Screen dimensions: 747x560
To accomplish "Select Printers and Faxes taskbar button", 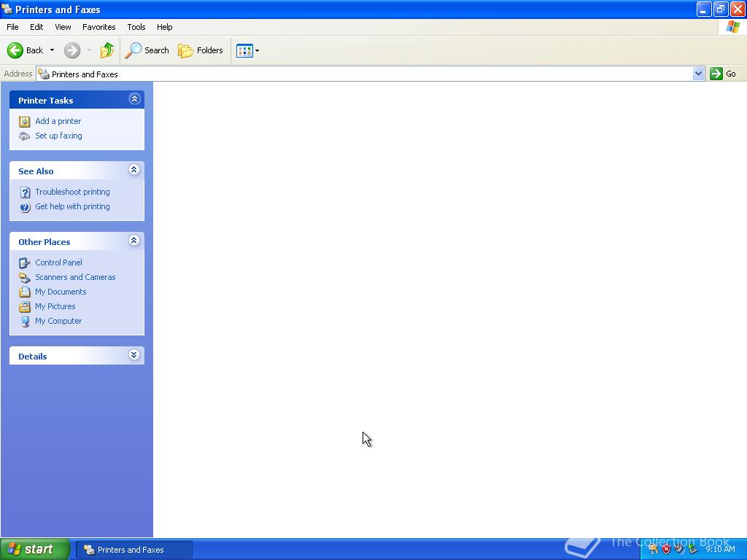I will [x=134, y=550].
